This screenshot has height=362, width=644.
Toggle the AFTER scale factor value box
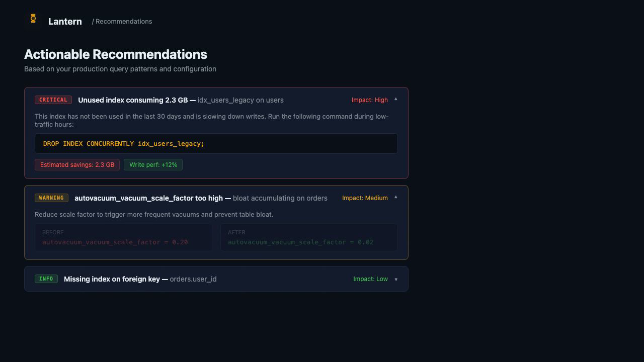pos(309,237)
